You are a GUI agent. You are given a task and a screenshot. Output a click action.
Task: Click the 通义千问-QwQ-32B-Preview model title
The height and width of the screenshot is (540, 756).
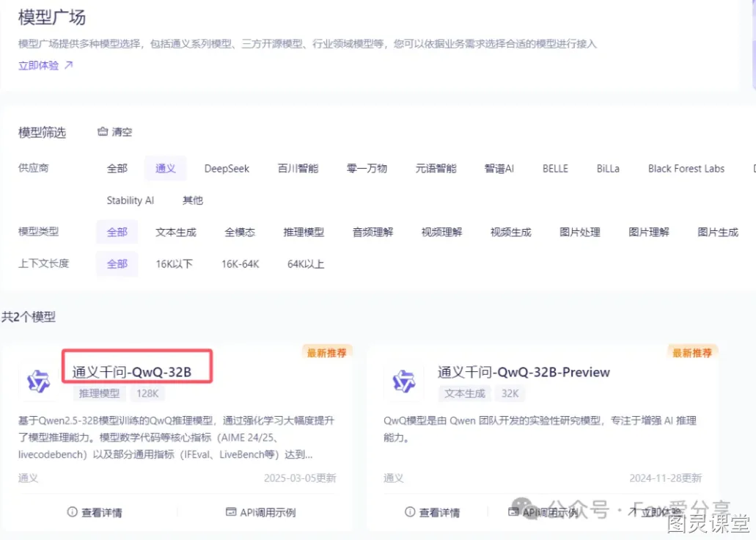(524, 372)
